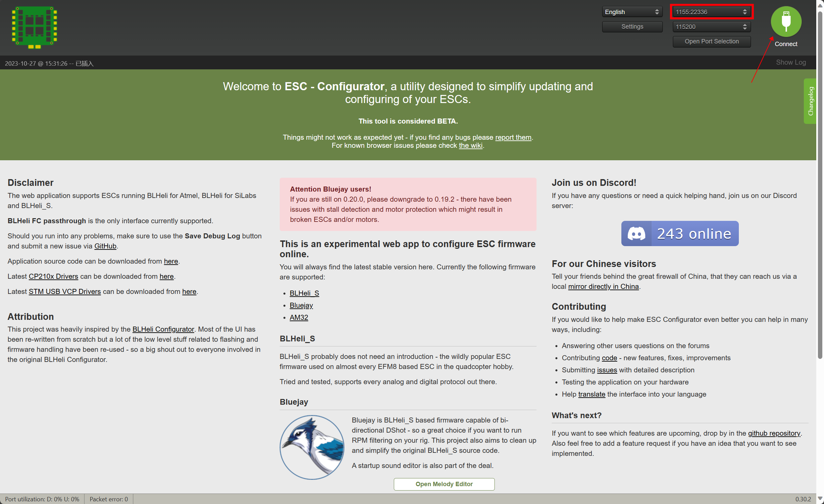
Task: Open the serial port dropdown 1155:22336
Action: (x=711, y=12)
